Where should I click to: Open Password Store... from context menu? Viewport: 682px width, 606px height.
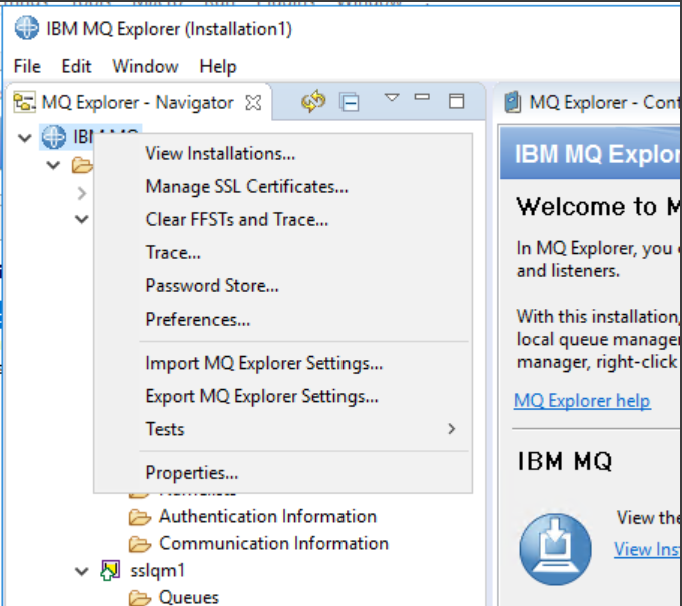coord(283,286)
